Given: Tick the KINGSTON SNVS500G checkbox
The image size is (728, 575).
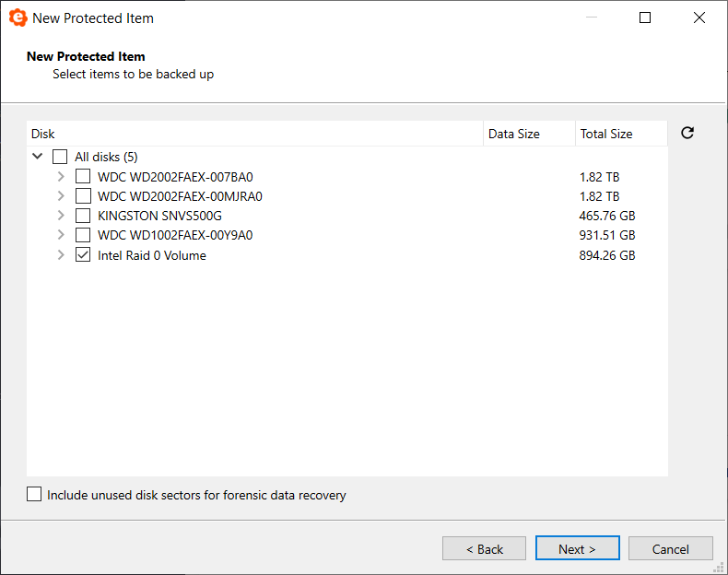Looking at the screenshot, I should click(83, 216).
